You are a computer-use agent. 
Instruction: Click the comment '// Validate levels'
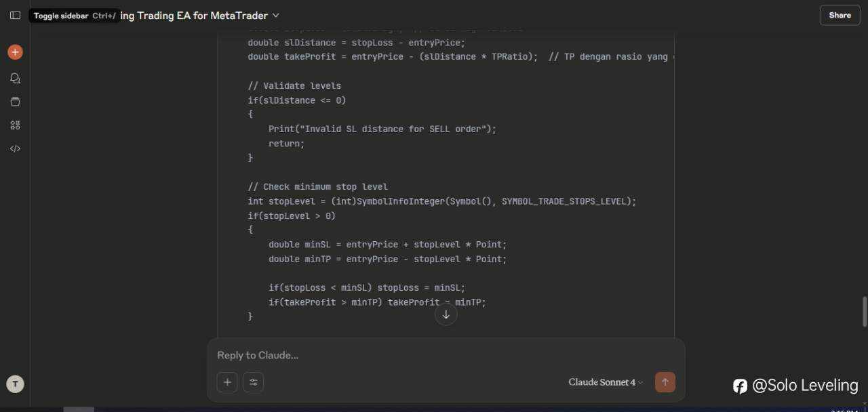(x=294, y=86)
